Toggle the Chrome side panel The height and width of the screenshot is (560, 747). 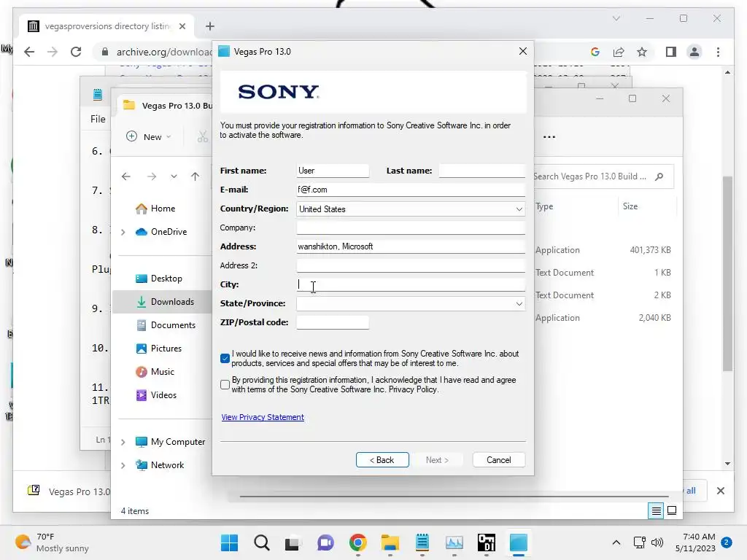tap(671, 52)
